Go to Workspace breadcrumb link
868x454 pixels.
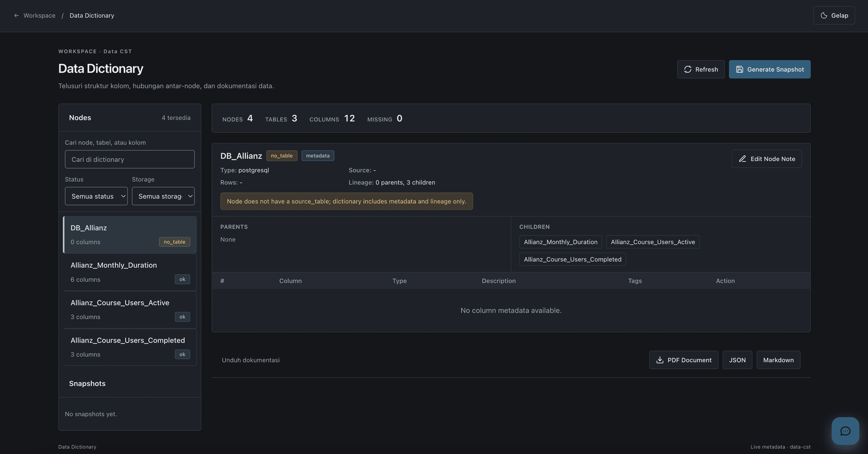(39, 16)
